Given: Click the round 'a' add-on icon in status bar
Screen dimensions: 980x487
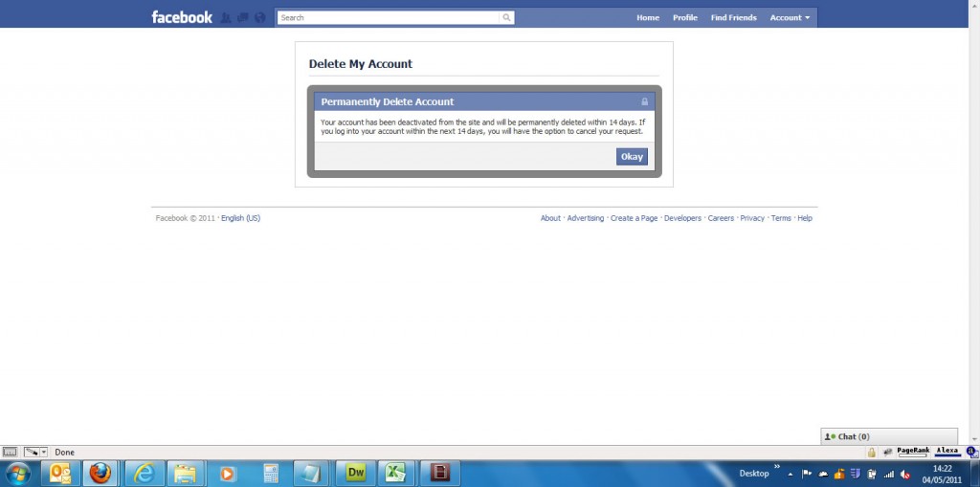Looking at the screenshot, I should point(972,452).
